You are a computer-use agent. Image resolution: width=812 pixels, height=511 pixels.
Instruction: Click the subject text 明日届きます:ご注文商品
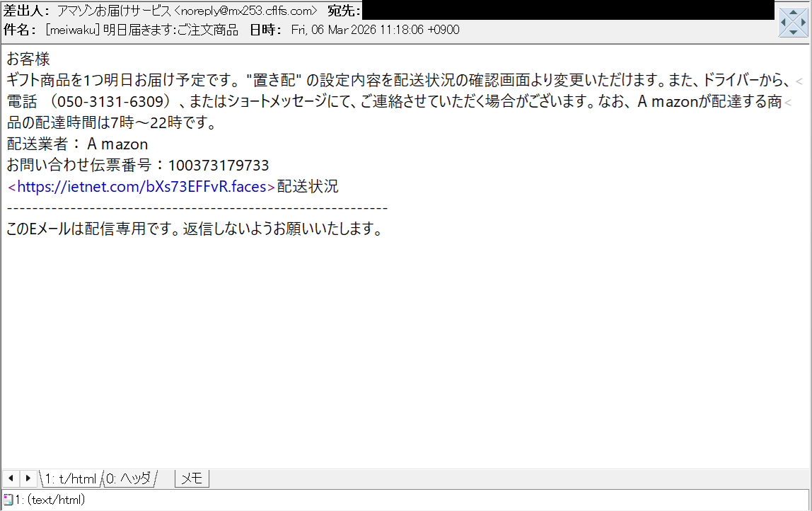point(170,30)
